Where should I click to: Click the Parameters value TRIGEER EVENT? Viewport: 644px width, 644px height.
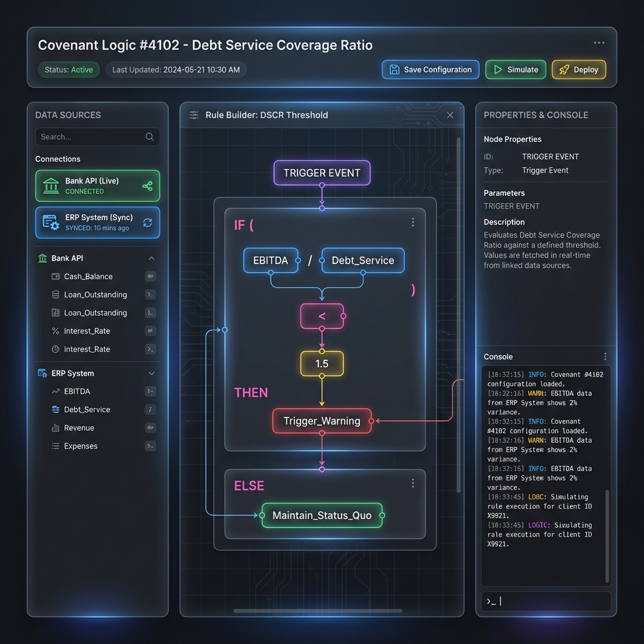pyautogui.click(x=511, y=206)
